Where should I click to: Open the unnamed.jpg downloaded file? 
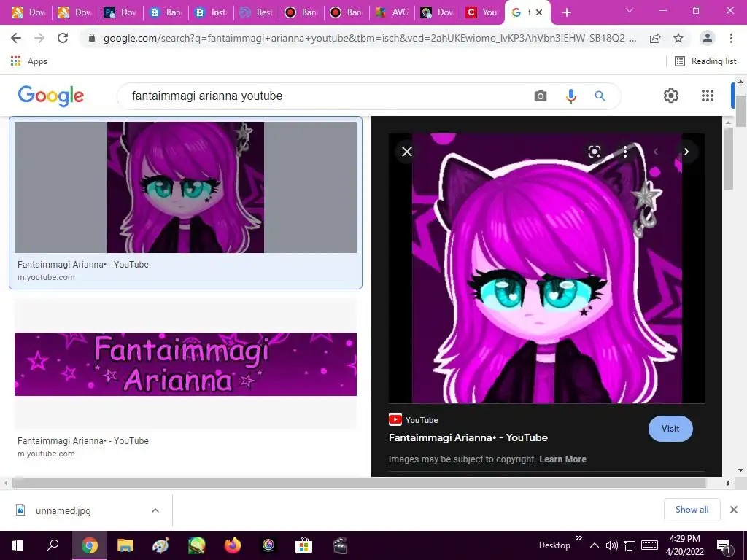tap(63, 510)
